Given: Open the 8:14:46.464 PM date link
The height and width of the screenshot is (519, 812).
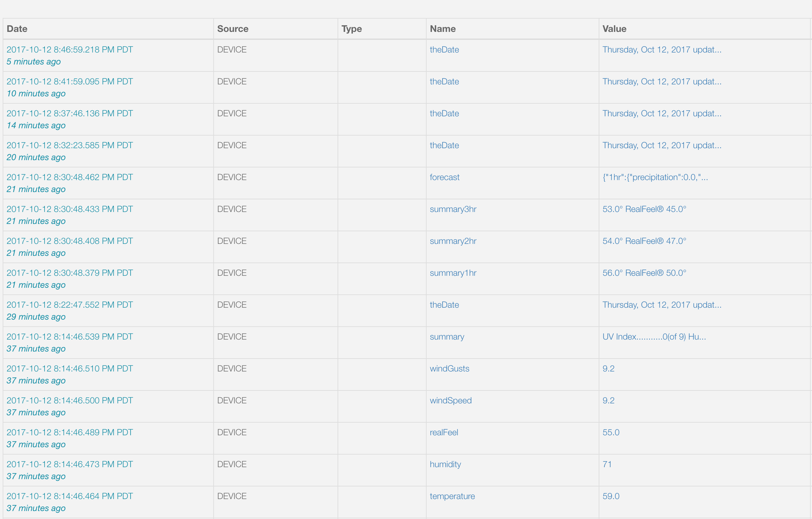Looking at the screenshot, I should 70,496.
